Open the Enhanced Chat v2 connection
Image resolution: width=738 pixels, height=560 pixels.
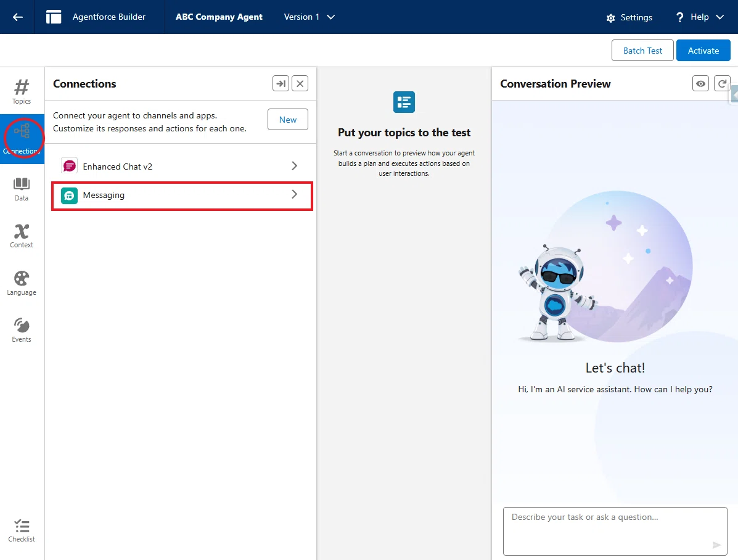181,167
